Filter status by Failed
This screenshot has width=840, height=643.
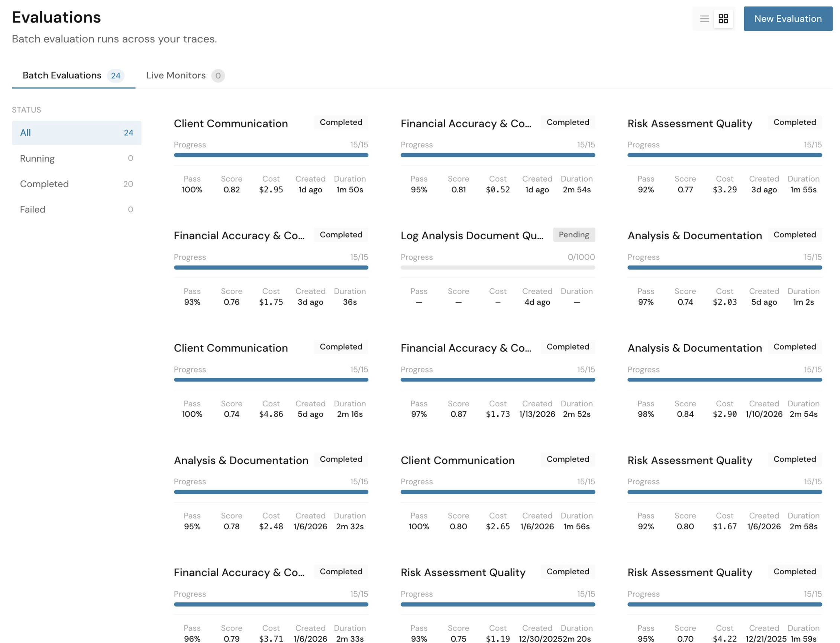[76, 210]
